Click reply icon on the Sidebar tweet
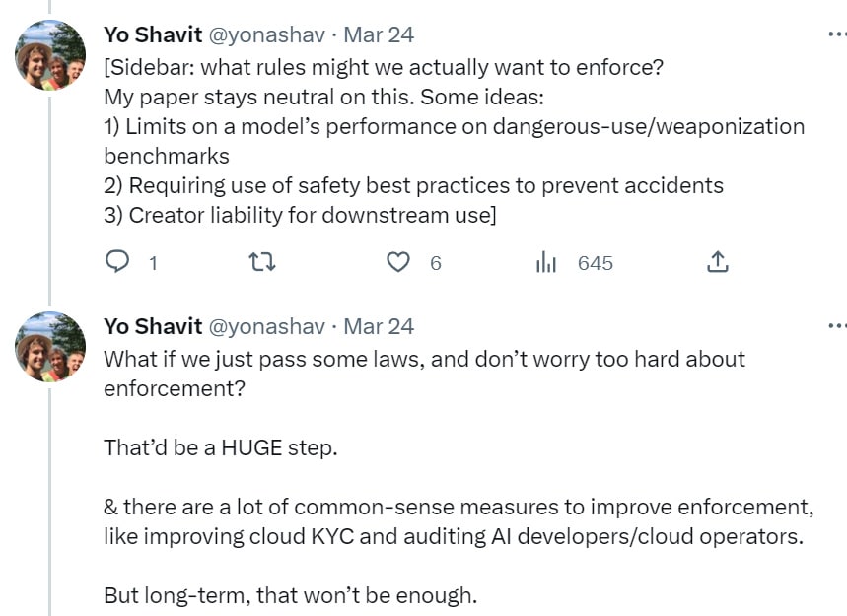This screenshot has width=847, height=616. (x=117, y=262)
